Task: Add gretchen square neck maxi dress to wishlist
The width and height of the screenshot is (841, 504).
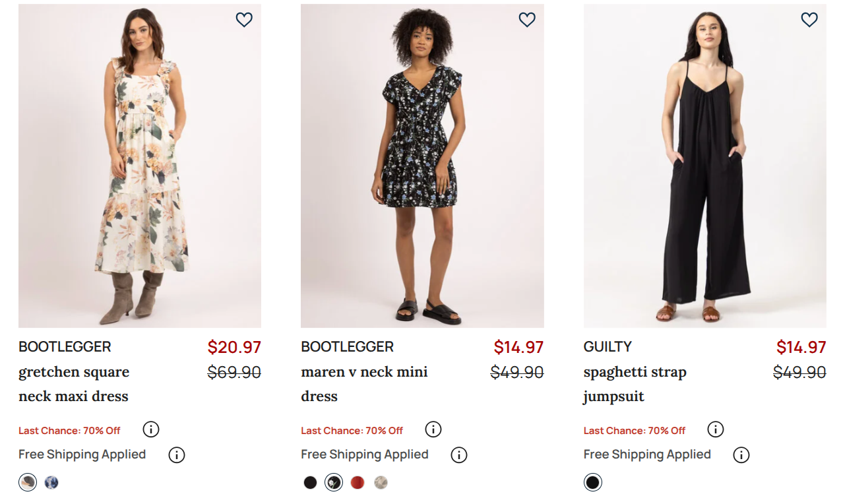Action: coord(244,20)
